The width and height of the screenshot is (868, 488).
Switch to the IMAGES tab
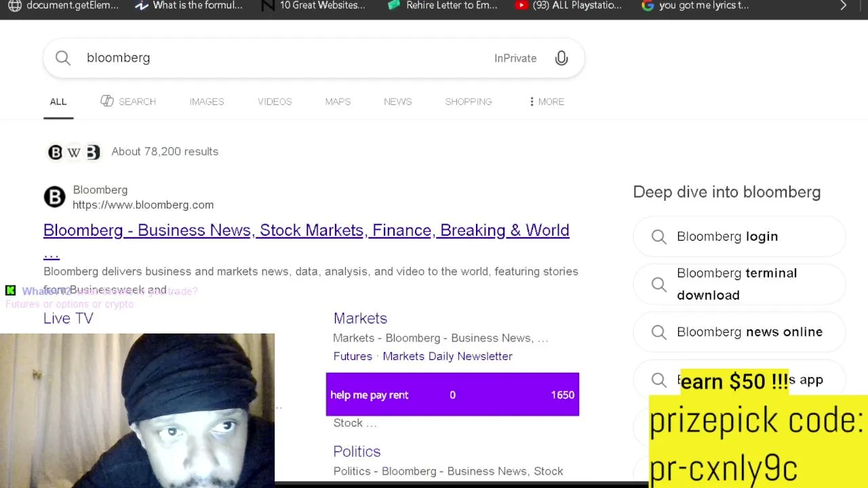click(x=207, y=102)
